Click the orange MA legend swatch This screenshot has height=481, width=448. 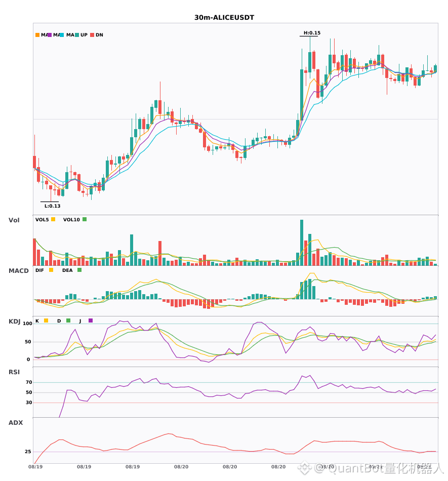click(x=37, y=35)
